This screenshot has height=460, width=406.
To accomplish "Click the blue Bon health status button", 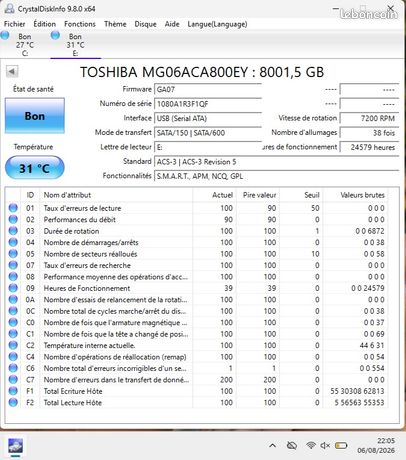I will pyautogui.click(x=35, y=116).
